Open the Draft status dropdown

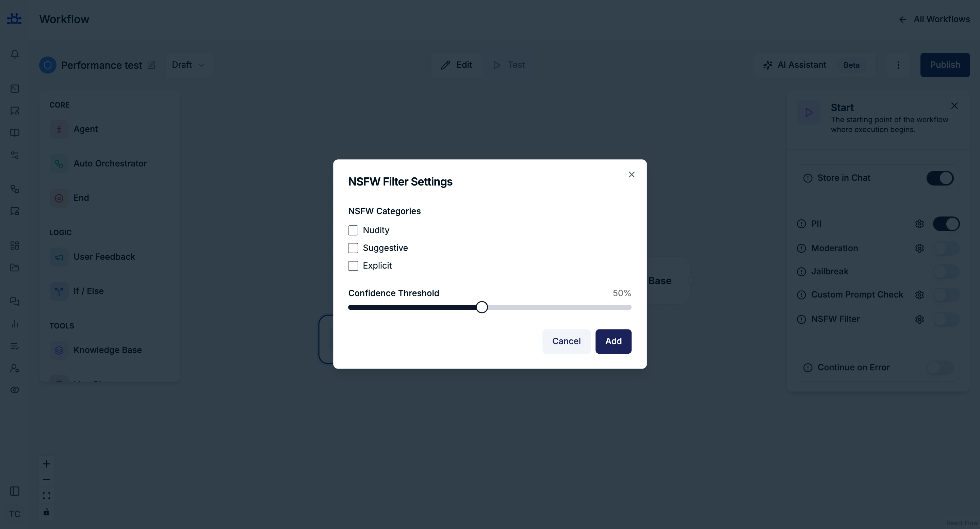pos(189,65)
